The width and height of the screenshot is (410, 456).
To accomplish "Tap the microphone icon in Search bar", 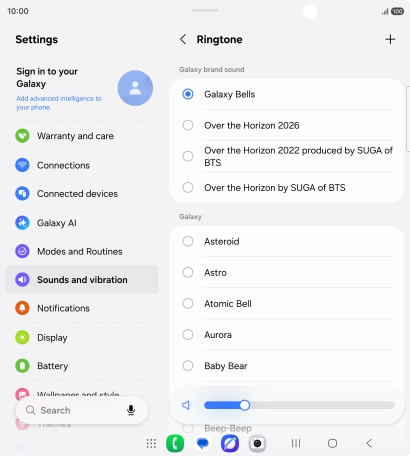I will pos(131,410).
